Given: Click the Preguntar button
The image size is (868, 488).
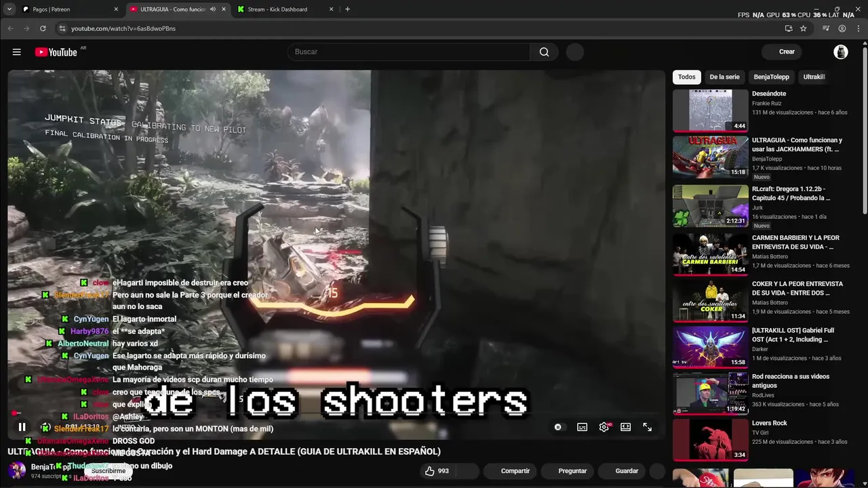Looking at the screenshot, I should 572,471.
